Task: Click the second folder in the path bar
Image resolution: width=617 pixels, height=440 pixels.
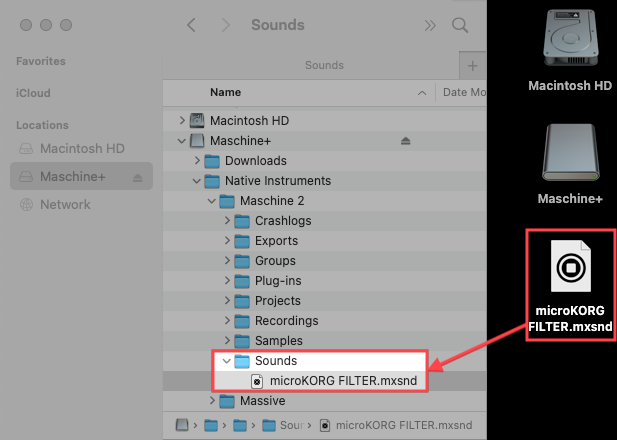Action: point(240,425)
